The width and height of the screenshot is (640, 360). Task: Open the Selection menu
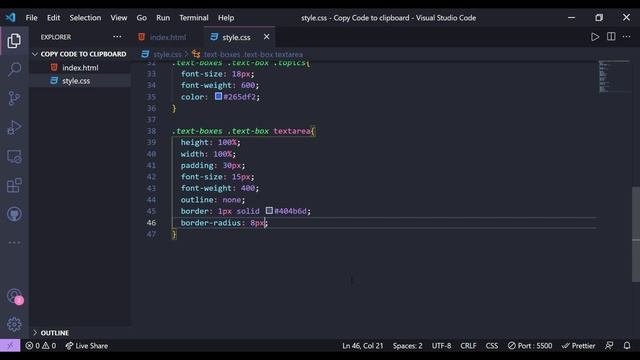click(85, 18)
